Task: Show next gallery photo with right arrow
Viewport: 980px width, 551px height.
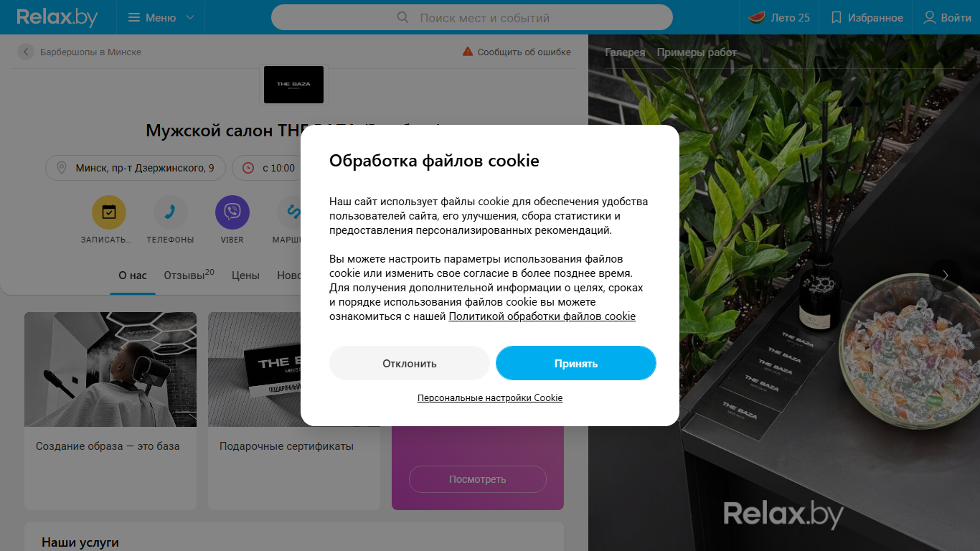Action: [945, 275]
